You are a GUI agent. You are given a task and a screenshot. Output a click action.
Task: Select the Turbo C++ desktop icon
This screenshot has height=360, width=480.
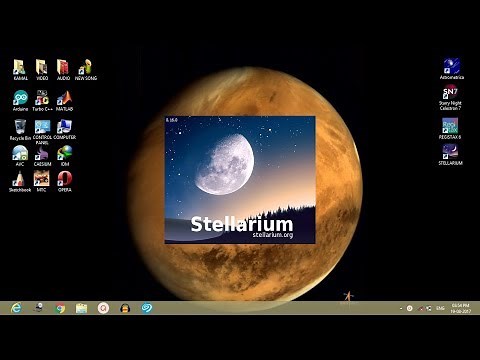42,101
